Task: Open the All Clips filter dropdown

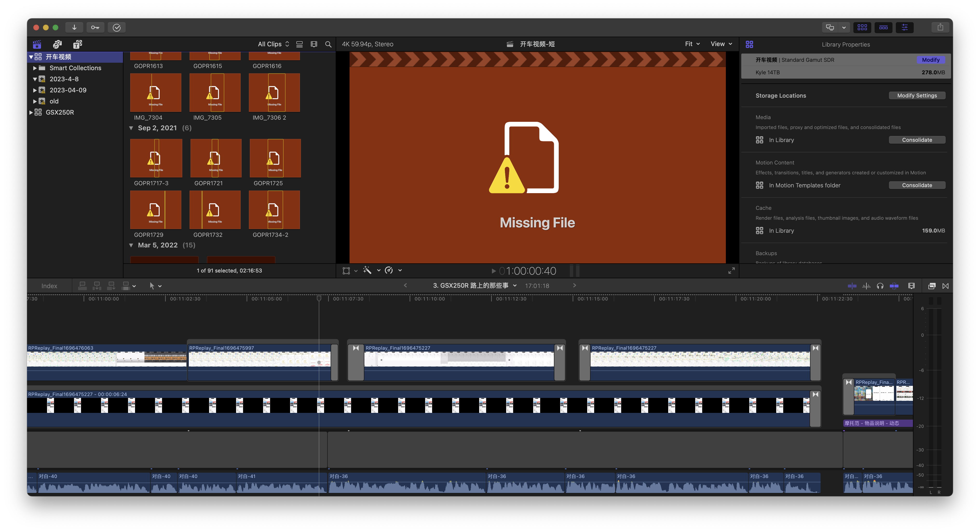Action: (273, 44)
